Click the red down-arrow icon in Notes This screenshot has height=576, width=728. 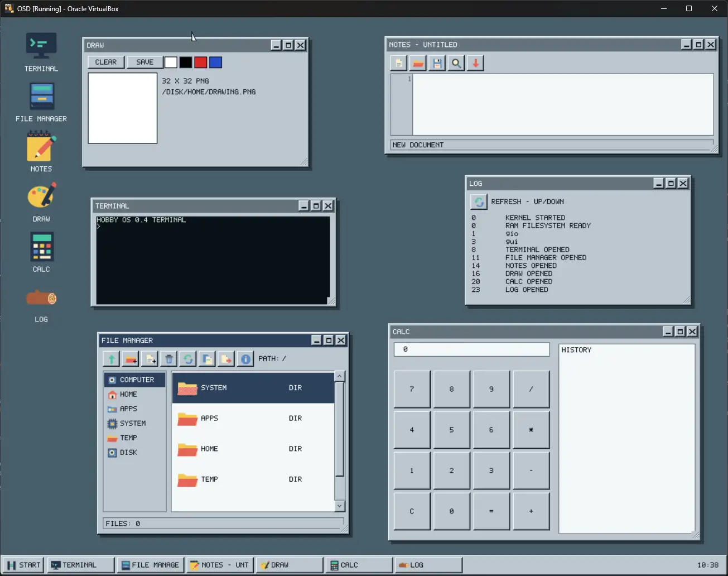(x=475, y=63)
